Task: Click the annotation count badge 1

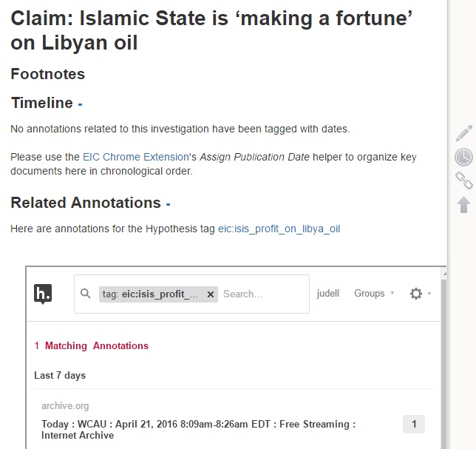Action: tap(414, 424)
